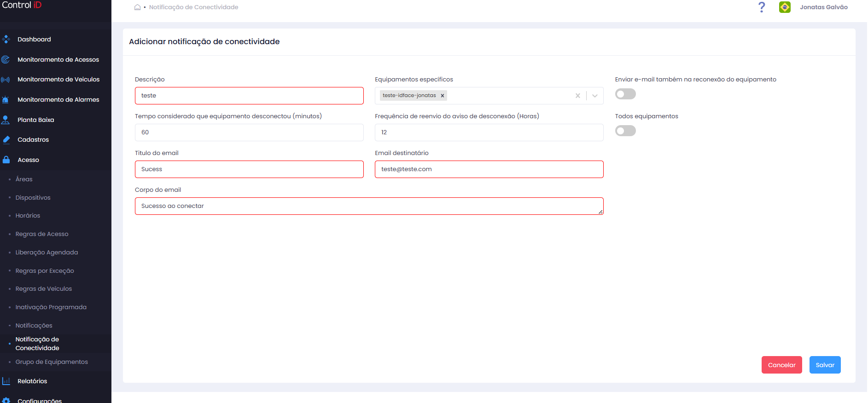Click the Cadastros pencil icon
Image resolution: width=868 pixels, height=403 pixels.
6,139
